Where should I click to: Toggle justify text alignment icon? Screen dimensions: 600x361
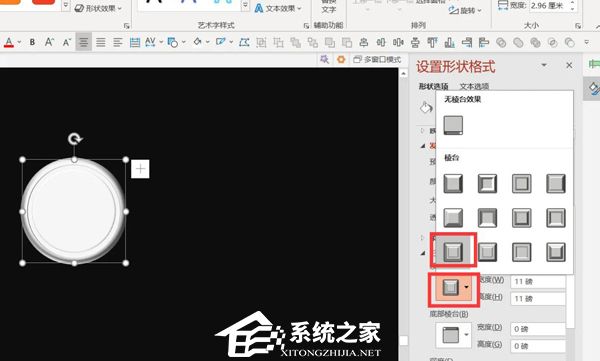pos(101,42)
